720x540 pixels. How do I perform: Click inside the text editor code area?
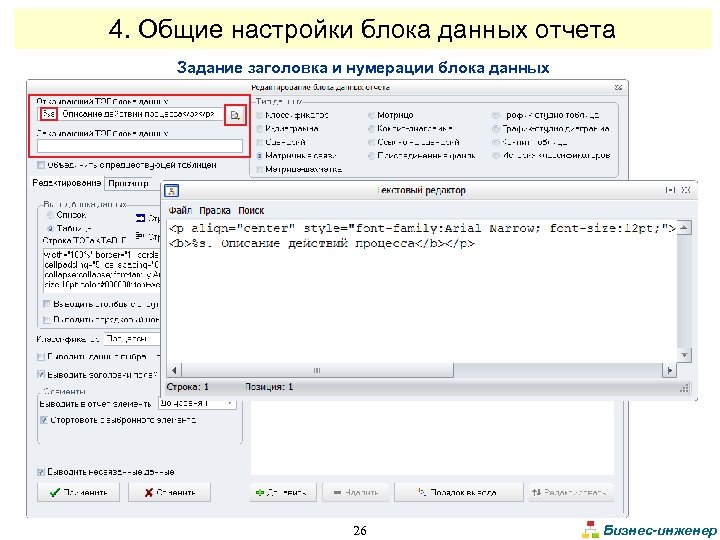click(x=422, y=292)
